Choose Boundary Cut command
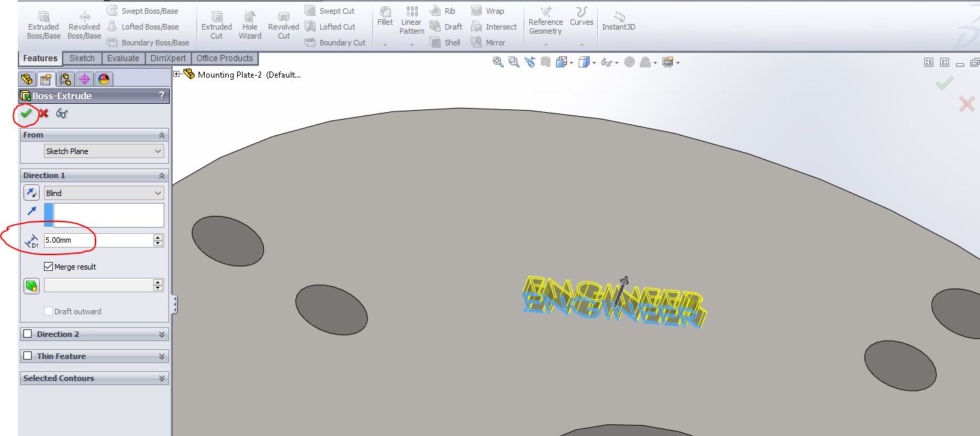This screenshot has width=980, height=436. [335, 43]
